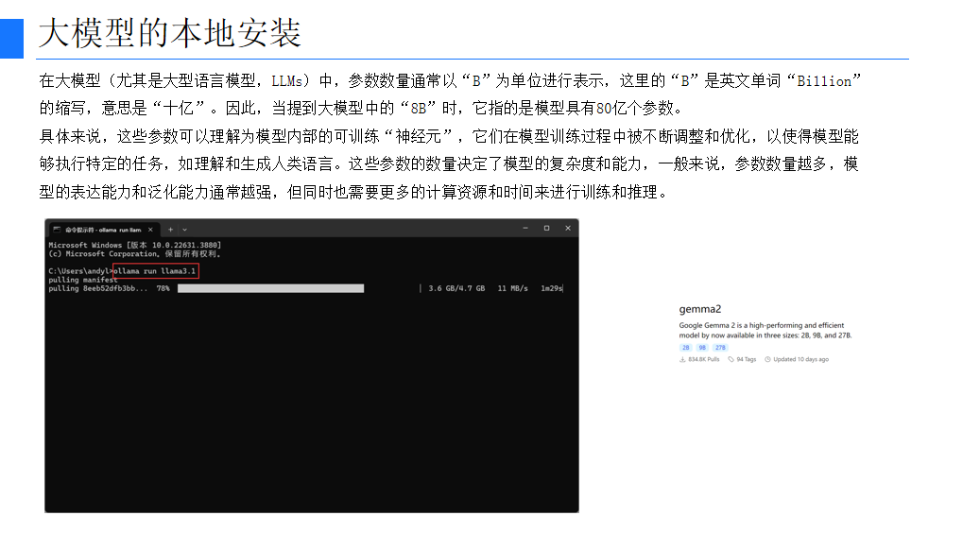The width and height of the screenshot is (980, 550).
Task: Click the C:\Users\andyl prompt path
Action: click(80, 271)
